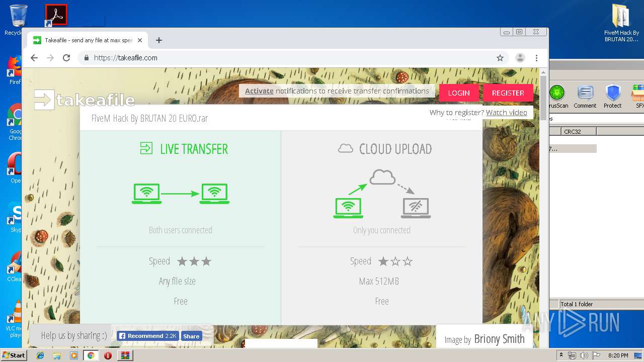Click VirusScan icon in WinRAR window

tap(557, 97)
